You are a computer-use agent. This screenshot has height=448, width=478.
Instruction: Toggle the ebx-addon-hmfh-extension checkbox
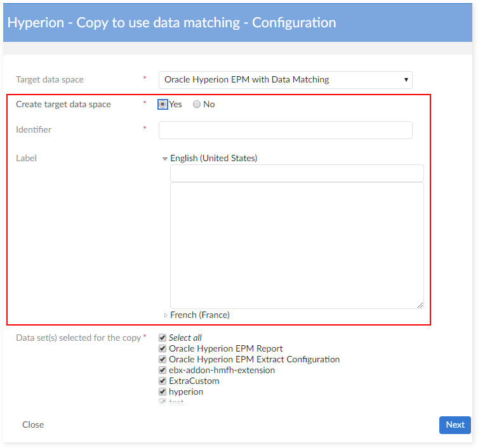point(163,371)
